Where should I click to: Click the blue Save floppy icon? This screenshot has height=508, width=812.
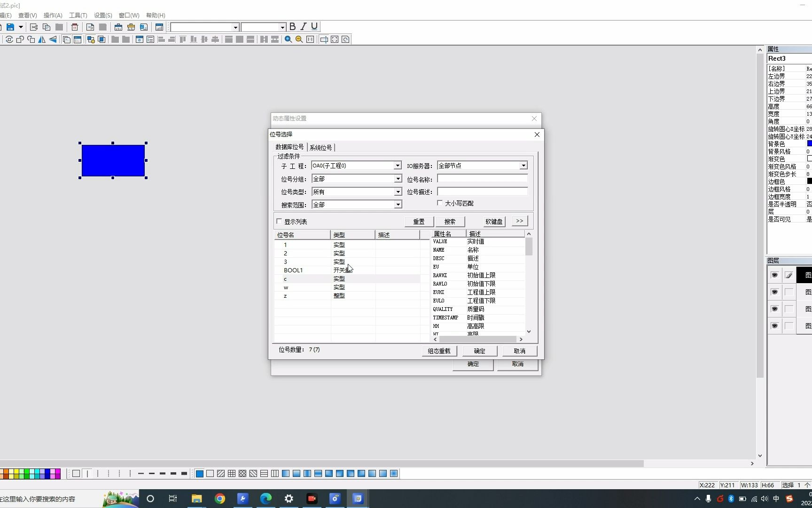10,27
